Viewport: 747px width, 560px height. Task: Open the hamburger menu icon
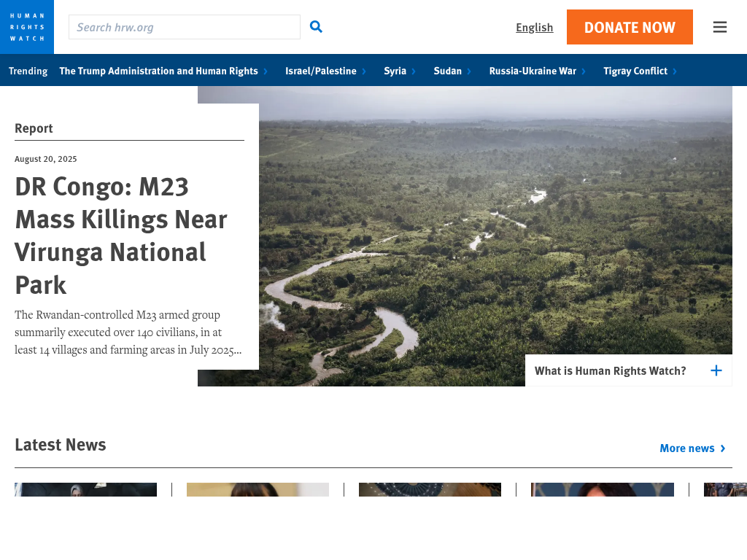(x=720, y=27)
